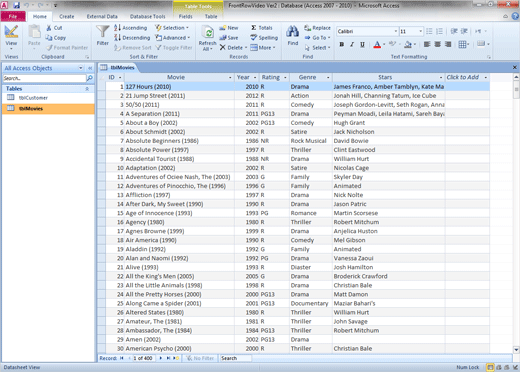Open the Calibri font name dropdown

[396, 31]
